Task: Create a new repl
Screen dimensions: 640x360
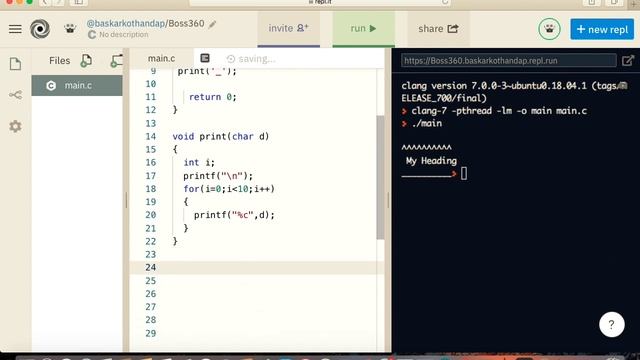Action: pyautogui.click(x=602, y=29)
